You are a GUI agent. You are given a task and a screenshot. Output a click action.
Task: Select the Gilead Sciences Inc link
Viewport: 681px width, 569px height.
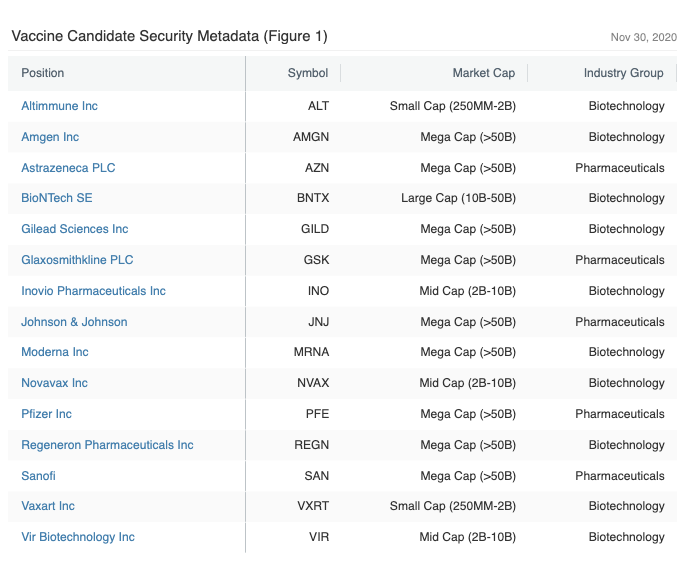(75, 229)
